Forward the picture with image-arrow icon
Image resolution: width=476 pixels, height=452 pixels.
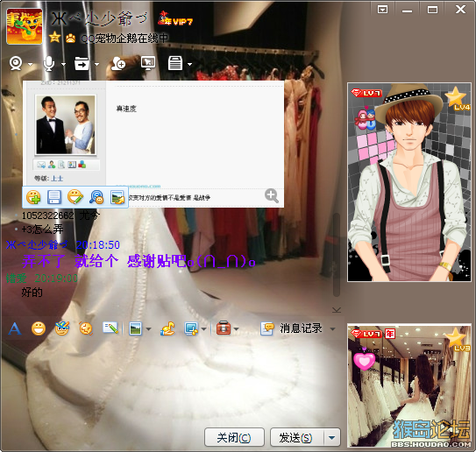coord(117,197)
